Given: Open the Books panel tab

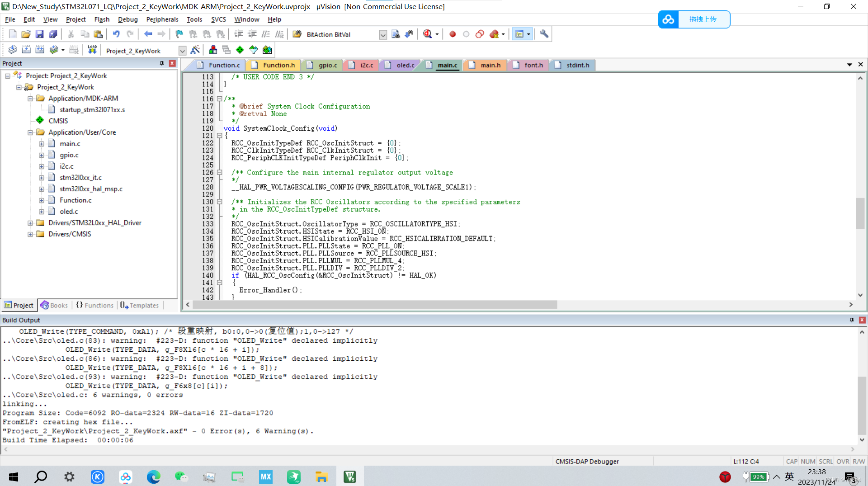Looking at the screenshot, I should (54, 305).
